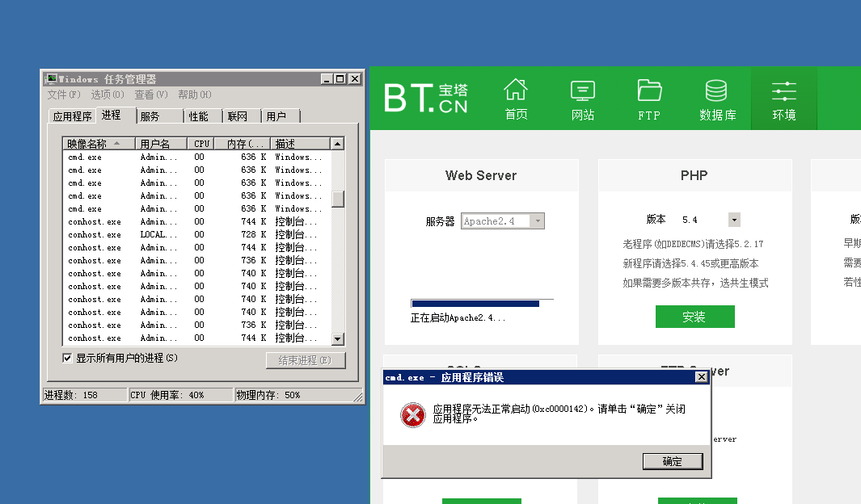Click the green 安装 button under PHP
Viewport: 861px width, 504px height.
pyautogui.click(x=694, y=317)
